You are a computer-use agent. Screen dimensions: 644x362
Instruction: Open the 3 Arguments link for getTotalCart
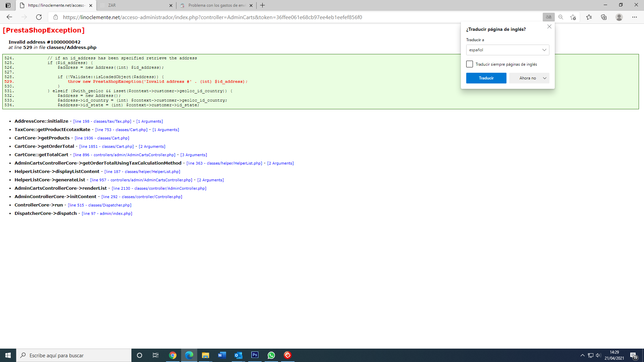click(194, 155)
